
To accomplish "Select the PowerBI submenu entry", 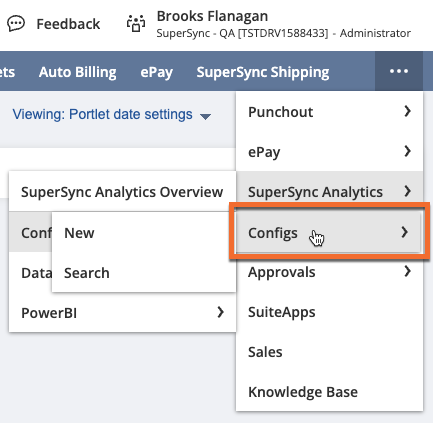I will point(122,313).
